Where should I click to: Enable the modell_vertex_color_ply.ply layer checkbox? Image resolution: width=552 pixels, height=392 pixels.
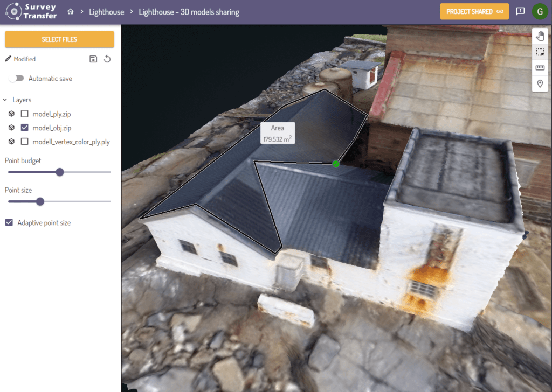tap(24, 142)
